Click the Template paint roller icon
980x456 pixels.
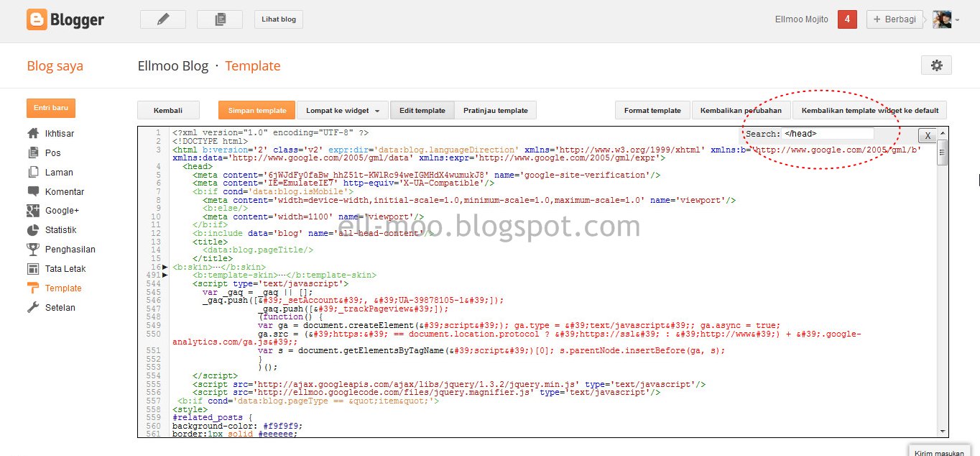click(x=33, y=288)
